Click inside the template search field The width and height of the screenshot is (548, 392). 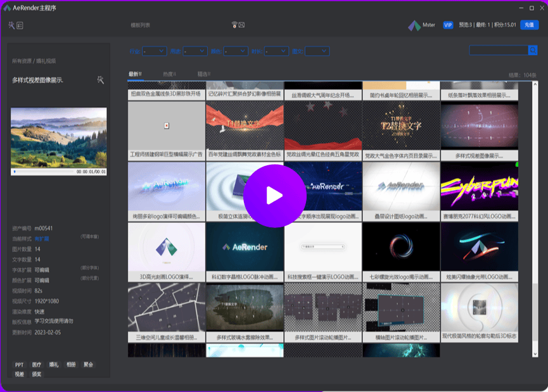coord(498,51)
